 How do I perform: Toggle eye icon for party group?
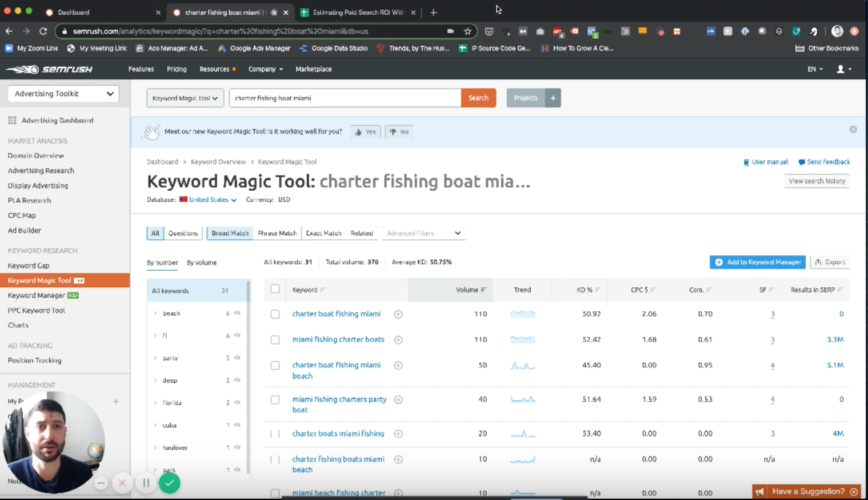[x=237, y=358]
